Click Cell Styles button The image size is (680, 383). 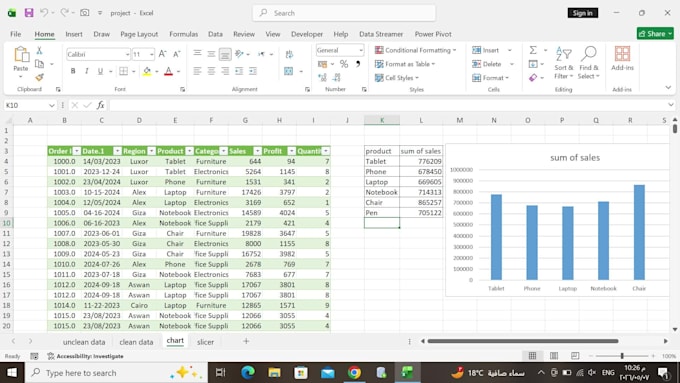397,78
